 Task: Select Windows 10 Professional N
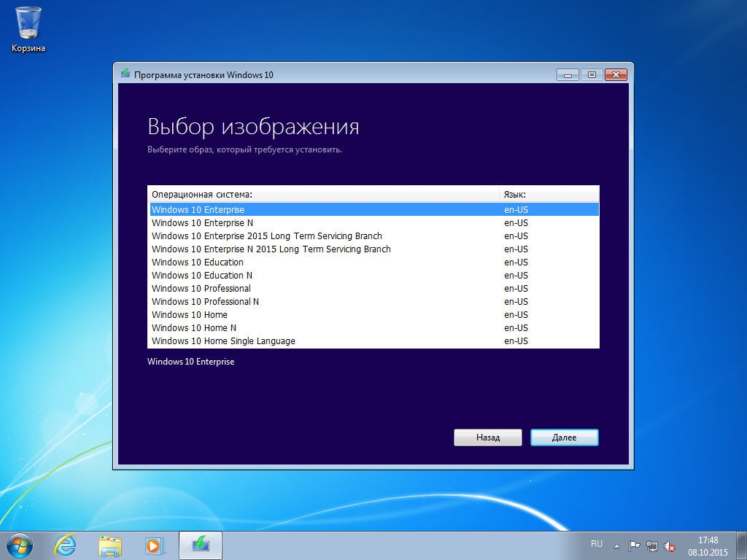pos(374,301)
